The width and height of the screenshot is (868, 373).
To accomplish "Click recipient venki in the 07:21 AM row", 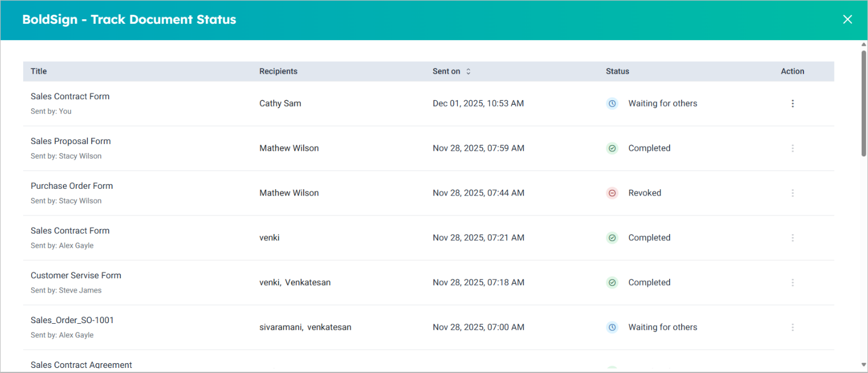I will point(270,238).
